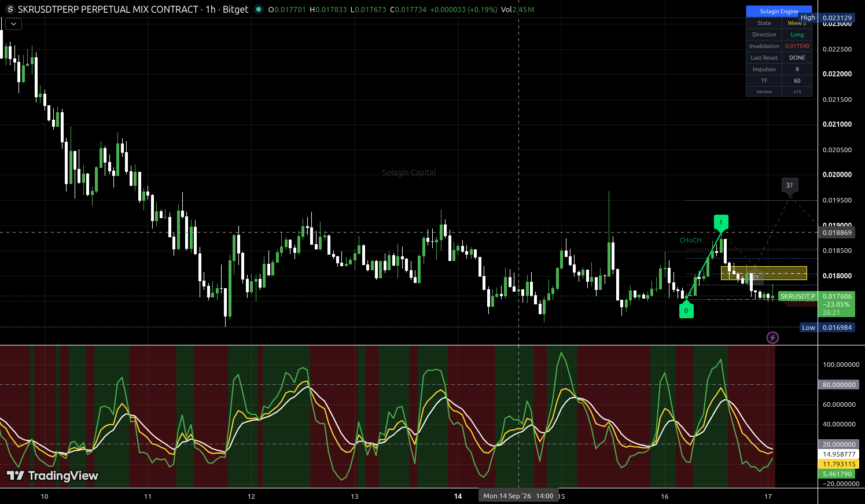Open the TradingView logo link
865x504 pixels.
[53, 476]
